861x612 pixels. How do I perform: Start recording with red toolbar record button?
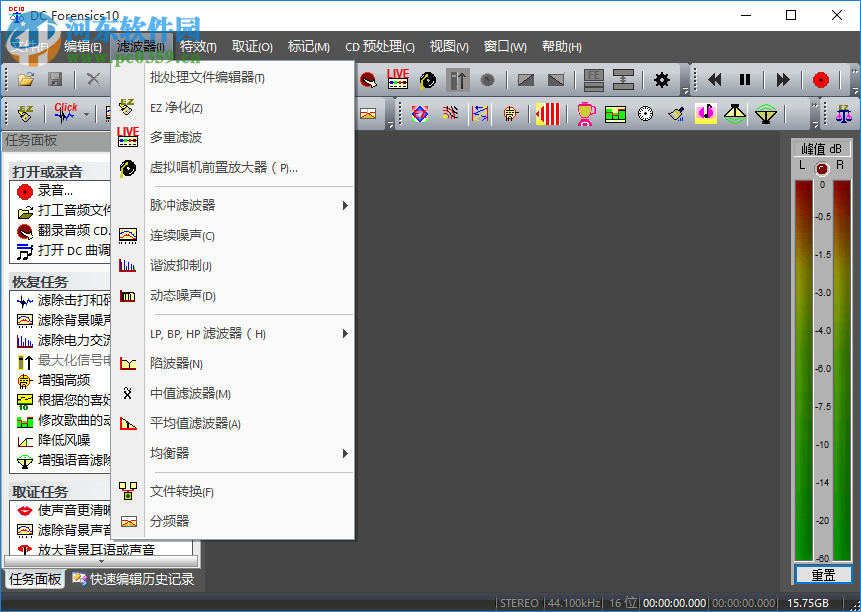pyautogui.click(x=821, y=80)
